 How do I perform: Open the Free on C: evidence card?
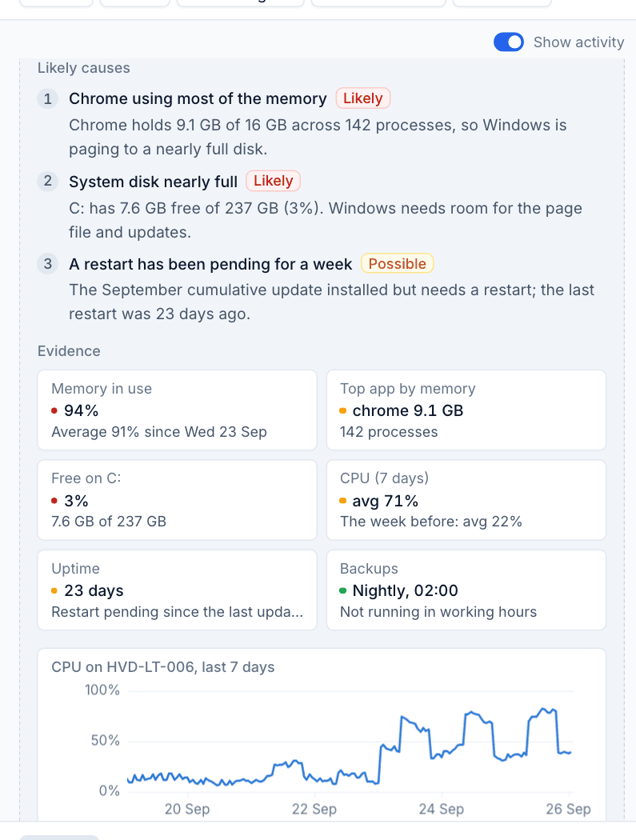(x=178, y=500)
